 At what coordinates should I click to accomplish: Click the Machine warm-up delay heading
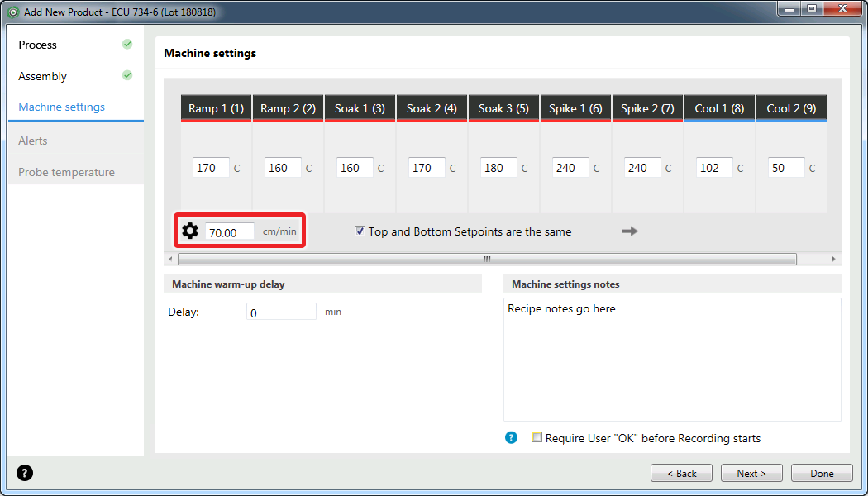[228, 284]
